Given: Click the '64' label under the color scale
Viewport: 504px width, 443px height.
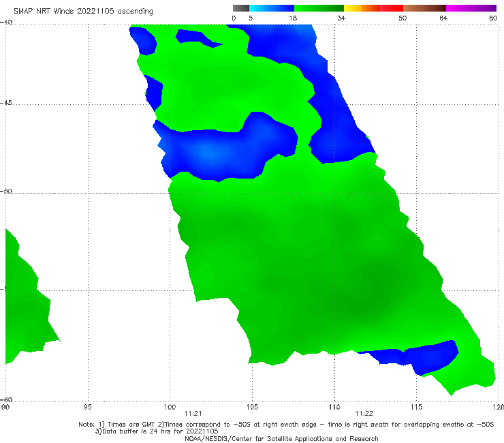Looking at the screenshot, I should point(443,18).
